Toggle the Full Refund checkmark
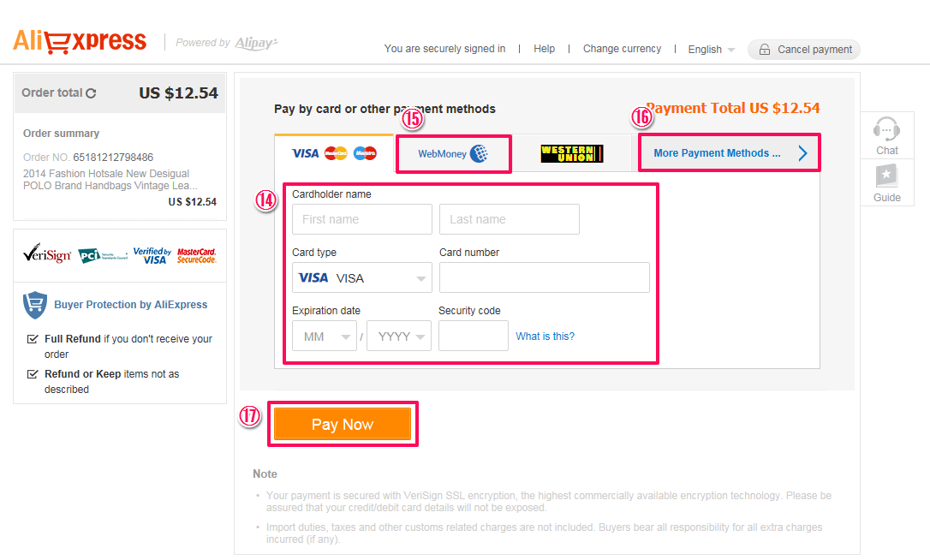Screen dimensions: 930x560 (33, 339)
